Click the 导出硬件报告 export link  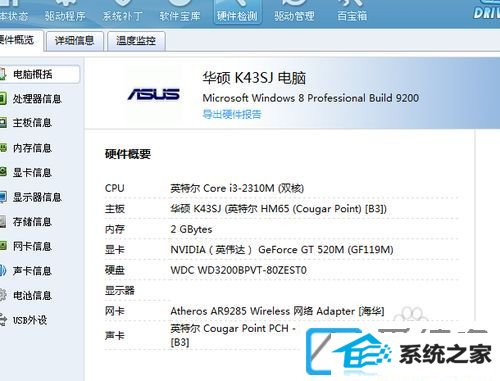click(x=232, y=114)
